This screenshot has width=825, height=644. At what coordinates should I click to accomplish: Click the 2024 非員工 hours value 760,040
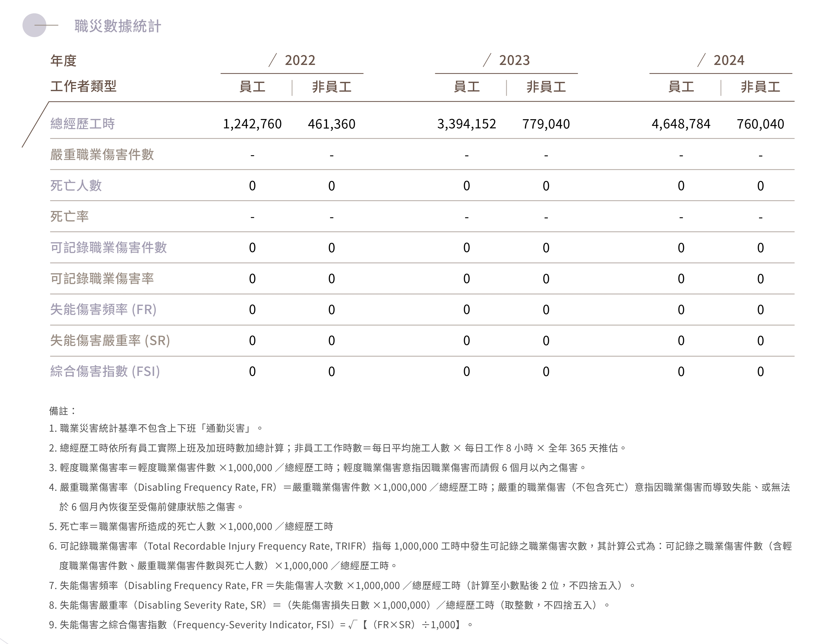click(760, 124)
